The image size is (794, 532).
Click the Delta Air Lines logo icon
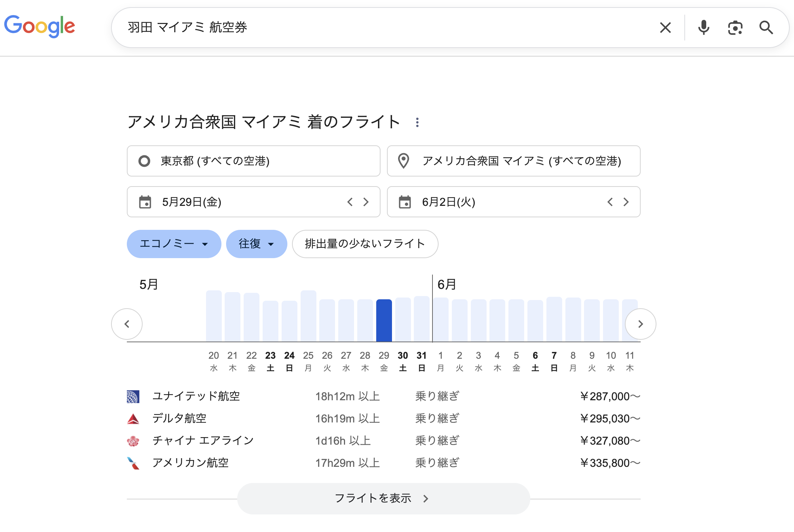(x=133, y=419)
